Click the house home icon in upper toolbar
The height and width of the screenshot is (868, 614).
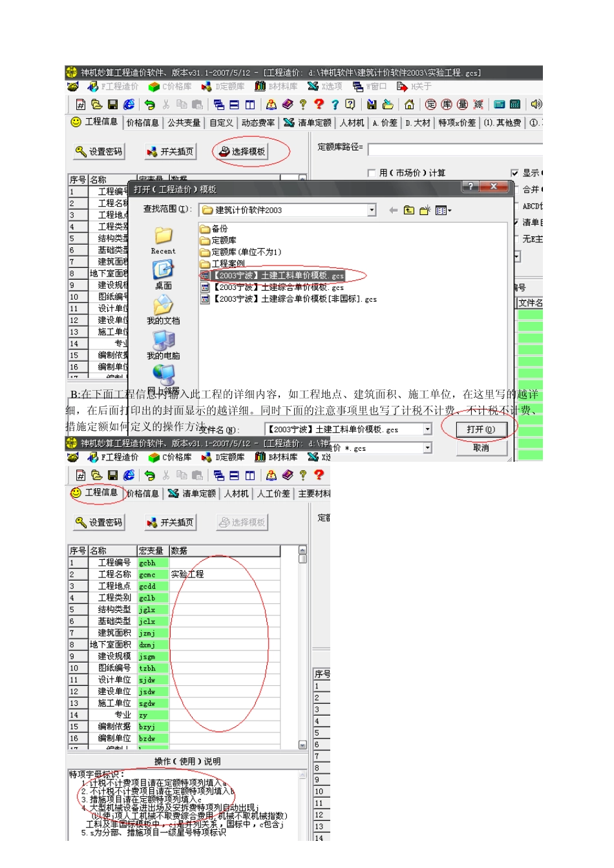(409, 105)
